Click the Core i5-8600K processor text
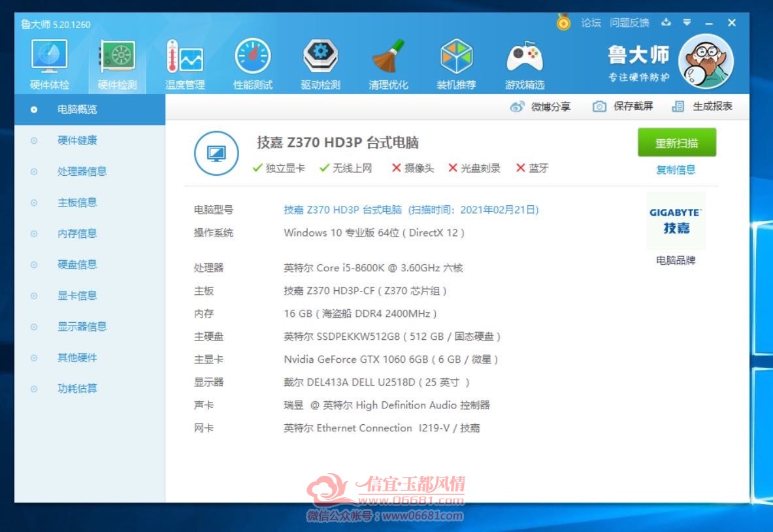The image size is (773, 532). (x=373, y=268)
